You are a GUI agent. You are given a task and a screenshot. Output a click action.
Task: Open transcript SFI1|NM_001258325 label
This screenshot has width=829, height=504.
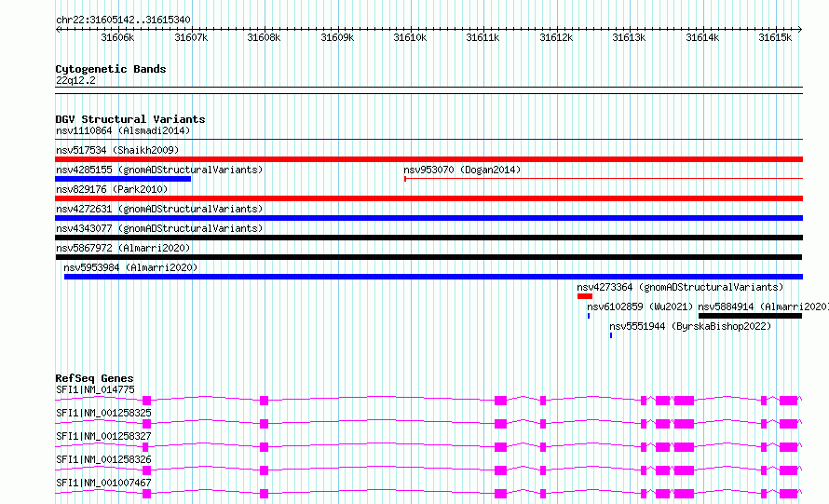[x=103, y=413]
